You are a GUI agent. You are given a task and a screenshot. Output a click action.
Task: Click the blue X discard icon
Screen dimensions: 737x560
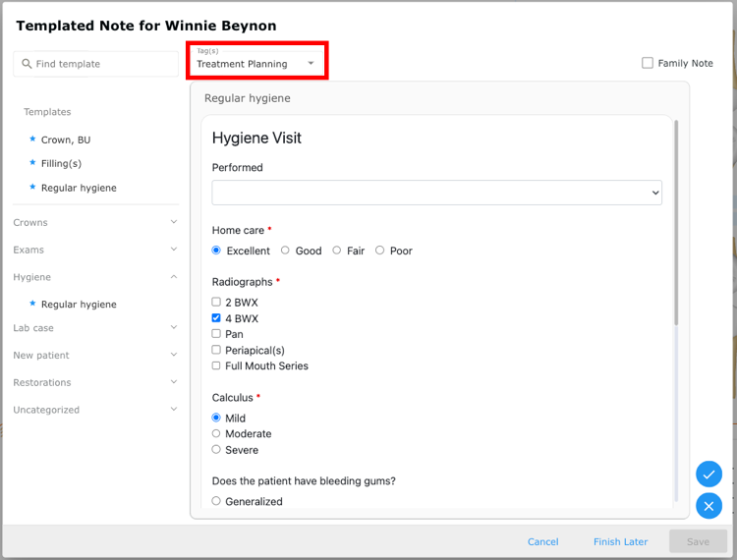(709, 506)
